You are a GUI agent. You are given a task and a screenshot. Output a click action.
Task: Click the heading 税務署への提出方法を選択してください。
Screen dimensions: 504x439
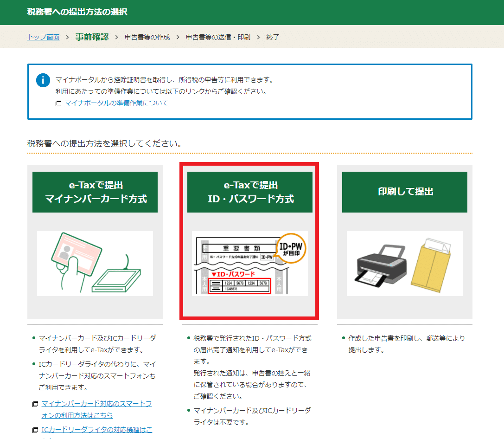105,143
